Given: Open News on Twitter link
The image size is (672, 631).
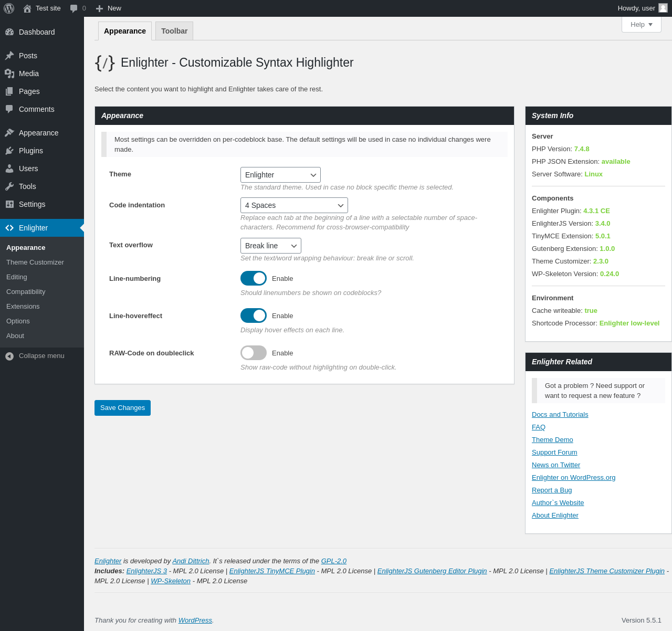Looking at the screenshot, I should 556,465.
